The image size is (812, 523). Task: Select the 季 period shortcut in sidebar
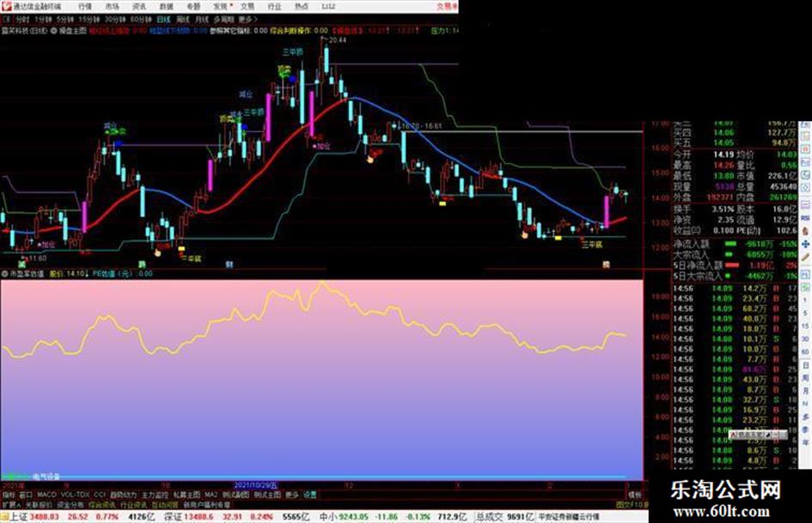(806, 429)
